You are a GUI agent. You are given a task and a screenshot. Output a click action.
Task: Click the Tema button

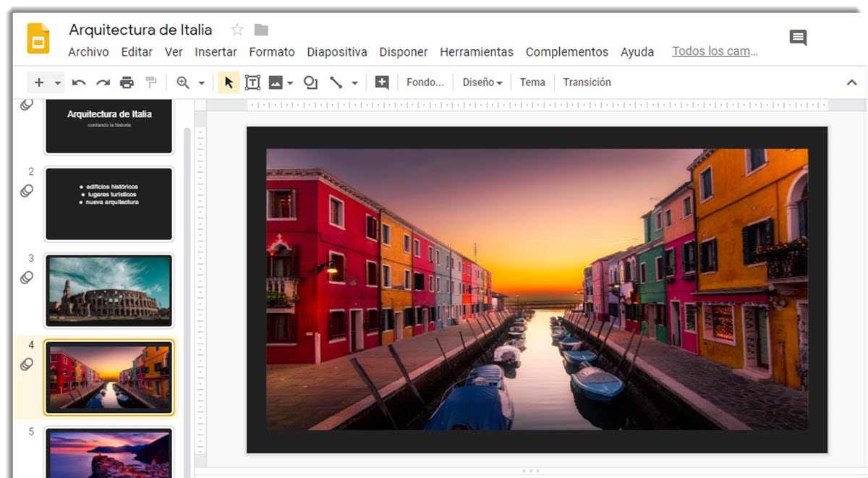[532, 82]
